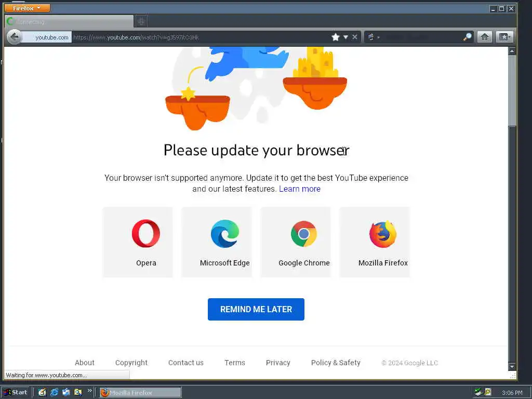532x399 pixels.
Task: Choose the Microsoft Edge browser card
Action: click(x=217, y=242)
